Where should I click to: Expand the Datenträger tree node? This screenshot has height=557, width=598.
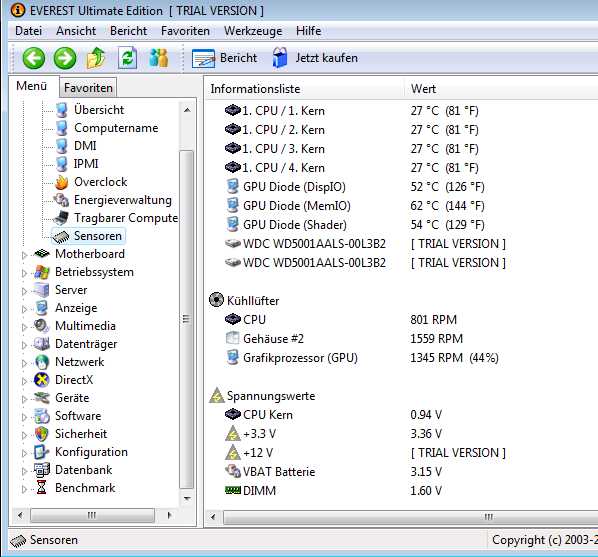[x=24, y=345]
